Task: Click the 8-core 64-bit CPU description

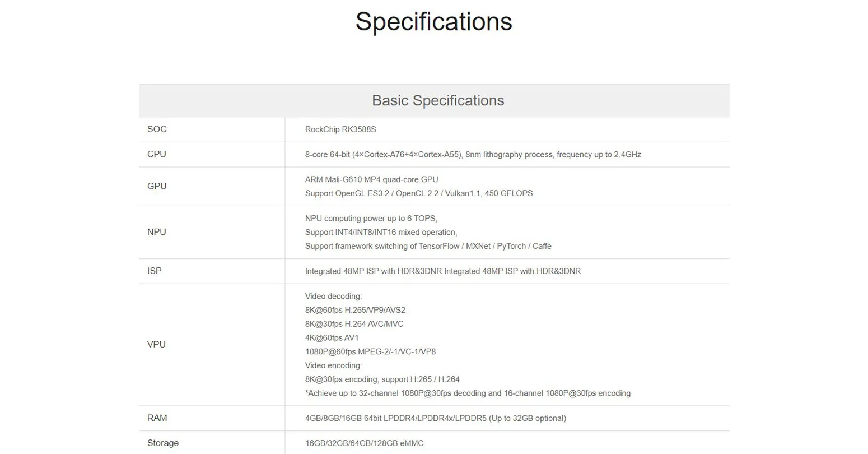Action: (473, 155)
